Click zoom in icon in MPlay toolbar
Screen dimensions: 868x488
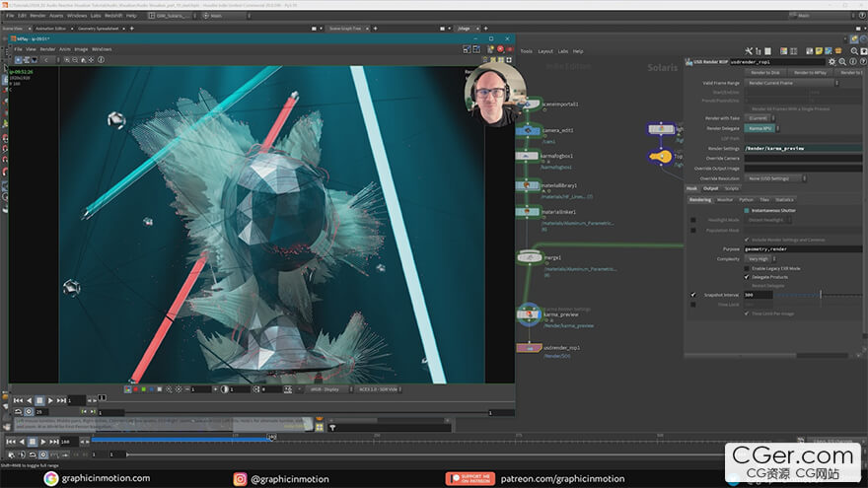coord(67,60)
